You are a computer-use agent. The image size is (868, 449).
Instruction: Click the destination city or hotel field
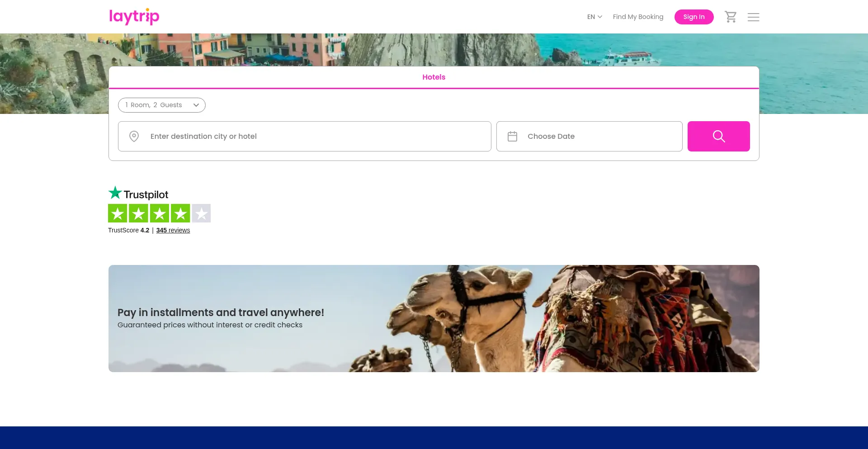coord(304,136)
